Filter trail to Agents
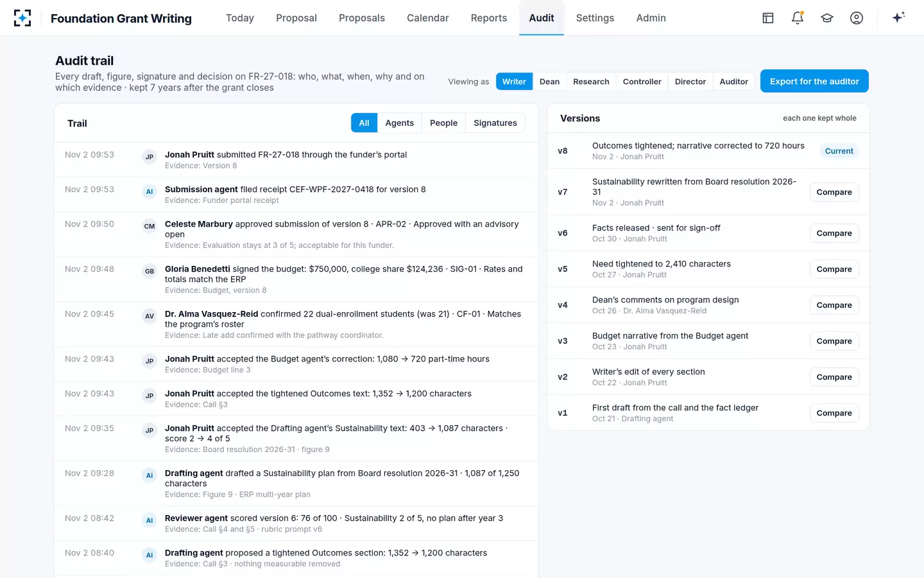Screen dimensions: 924x578 click(x=399, y=123)
